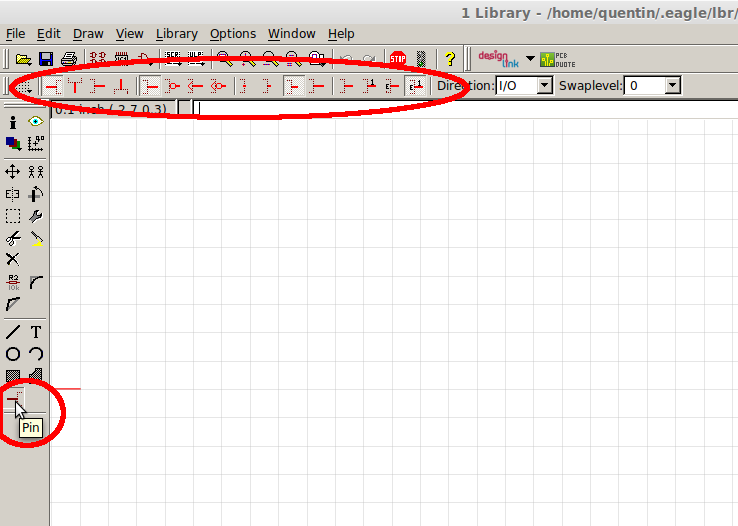The width and height of the screenshot is (738, 526).
Task: Open the Direction dropdown
Action: (x=525, y=86)
